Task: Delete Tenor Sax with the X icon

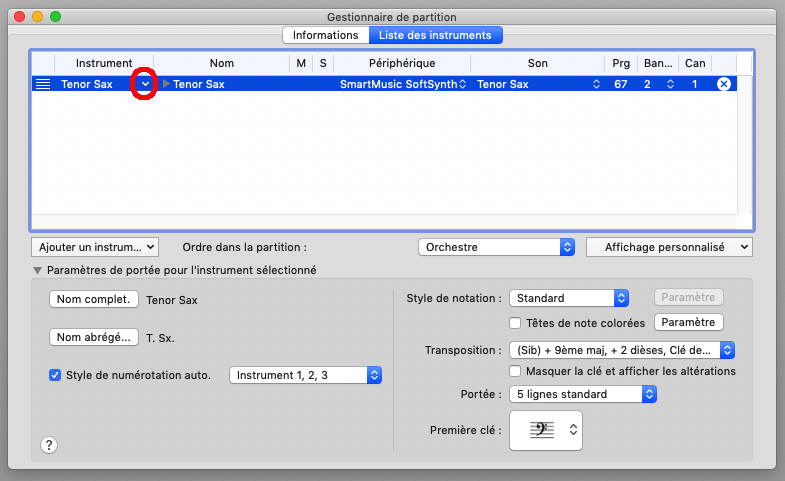Action: click(724, 85)
